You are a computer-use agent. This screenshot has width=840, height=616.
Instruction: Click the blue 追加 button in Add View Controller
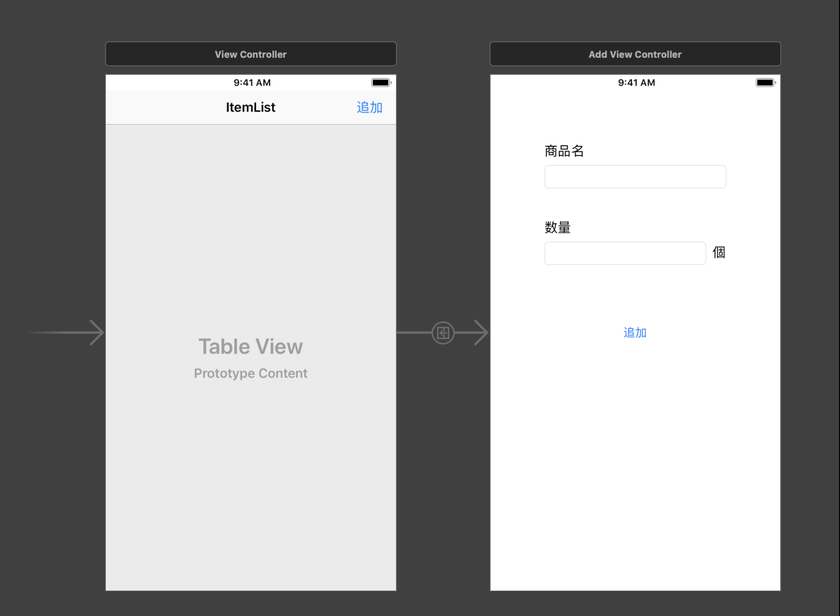635,333
